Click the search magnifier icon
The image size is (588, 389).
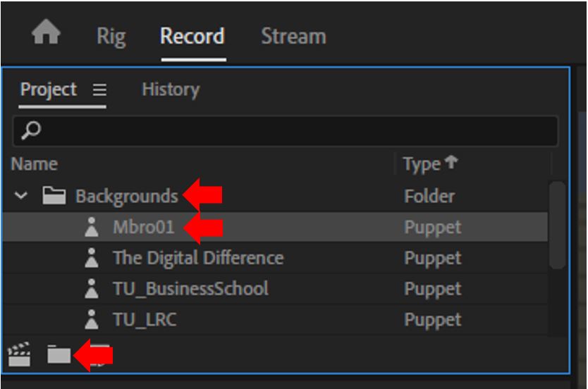(x=31, y=130)
